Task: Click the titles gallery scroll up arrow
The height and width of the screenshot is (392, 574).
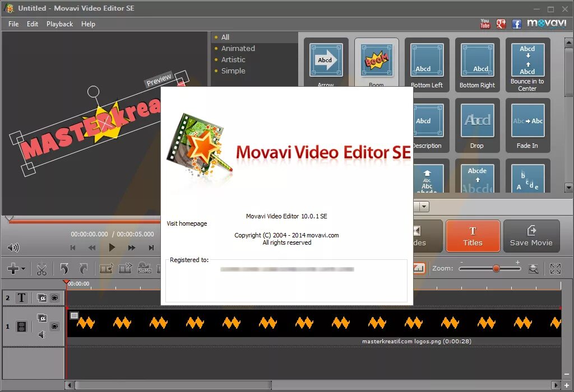Action: [x=568, y=41]
